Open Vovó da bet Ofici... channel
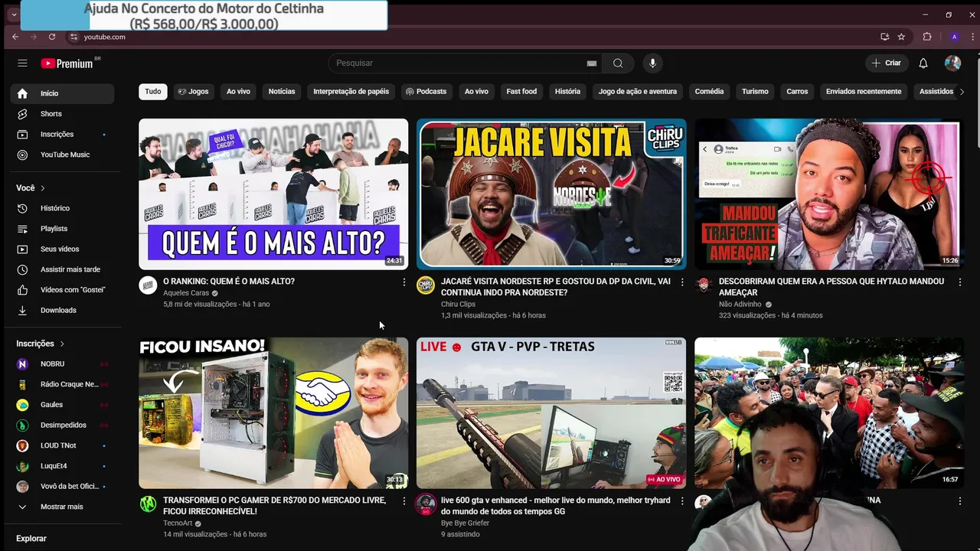This screenshot has height=551, width=980. point(63,486)
